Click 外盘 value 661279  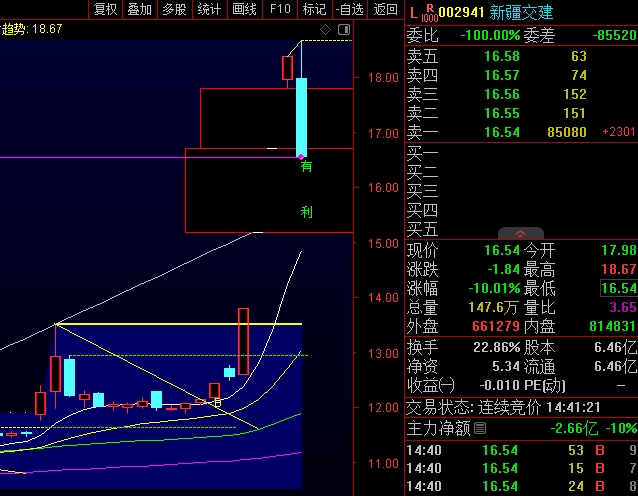496,326
